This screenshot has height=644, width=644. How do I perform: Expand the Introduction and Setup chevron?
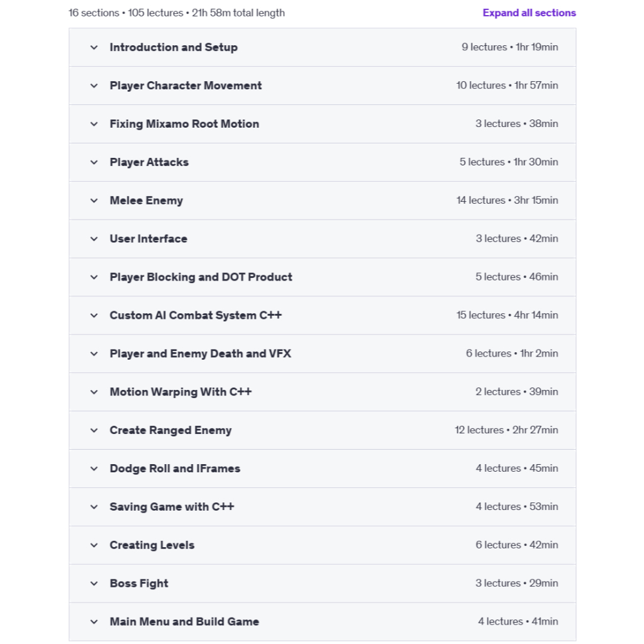[94, 47]
